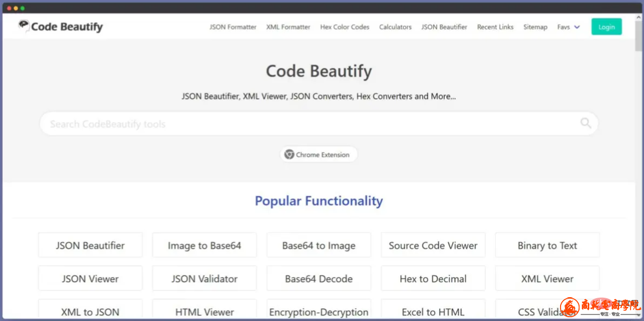This screenshot has height=321, width=644.
Task: Choose the JSON Viewer card
Action: pyautogui.click(x=90, y=279)
